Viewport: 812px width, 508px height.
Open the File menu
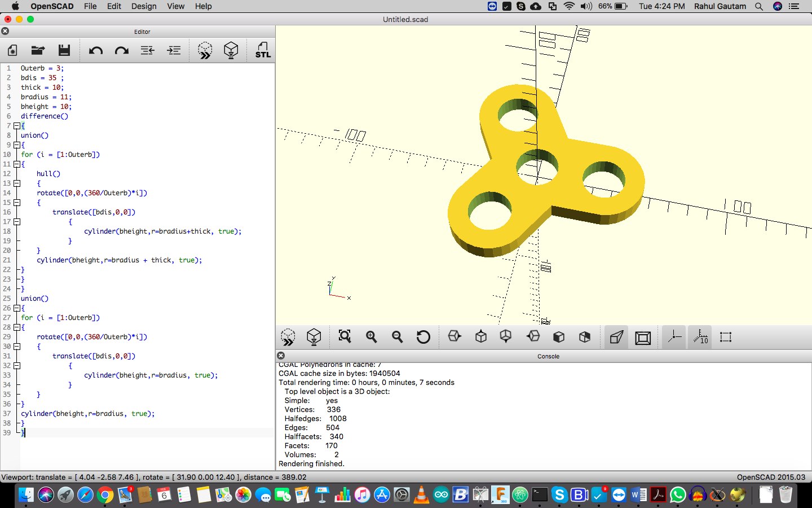(90, 6)
